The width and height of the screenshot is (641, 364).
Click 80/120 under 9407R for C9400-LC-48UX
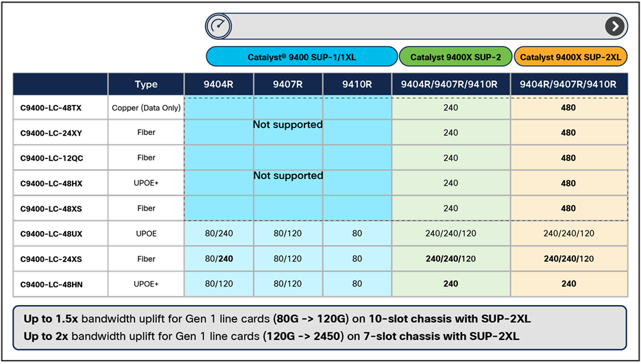(288, 234)
